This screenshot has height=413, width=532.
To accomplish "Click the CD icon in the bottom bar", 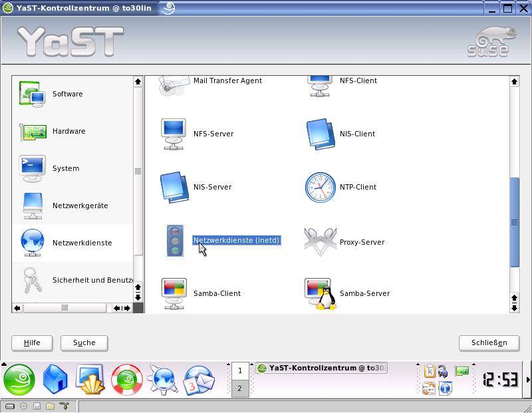I will [x=23, y=406].
